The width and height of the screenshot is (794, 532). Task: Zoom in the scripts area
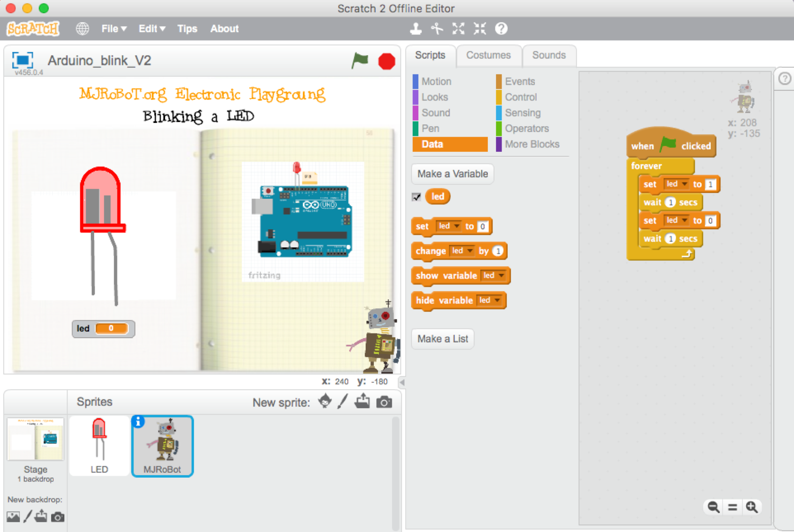(751, 507)
